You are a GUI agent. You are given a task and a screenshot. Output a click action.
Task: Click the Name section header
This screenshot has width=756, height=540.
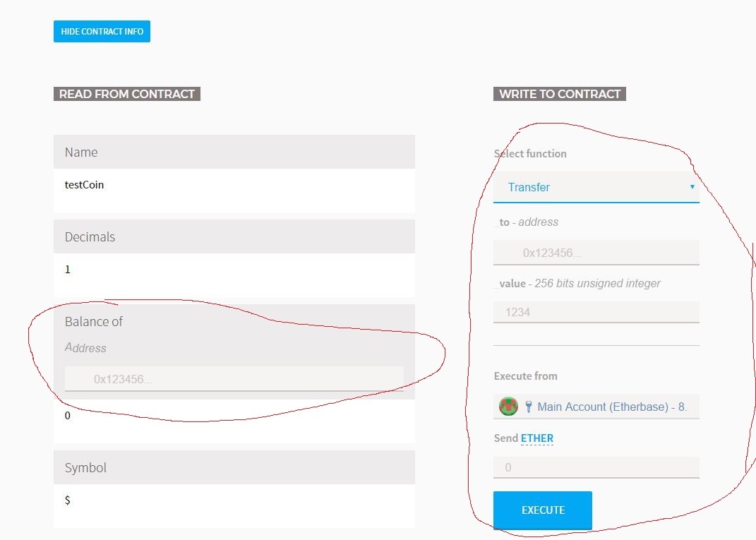click(x=234, y=152)
